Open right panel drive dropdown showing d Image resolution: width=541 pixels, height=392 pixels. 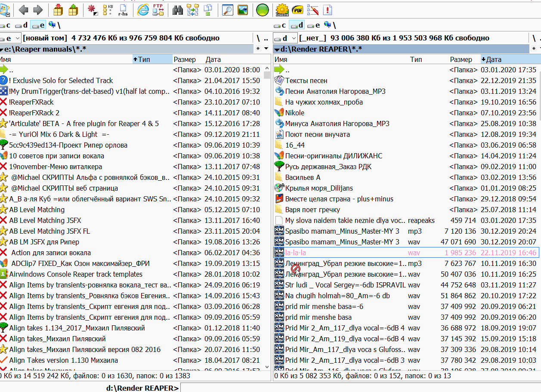click(x=285, y=38)
